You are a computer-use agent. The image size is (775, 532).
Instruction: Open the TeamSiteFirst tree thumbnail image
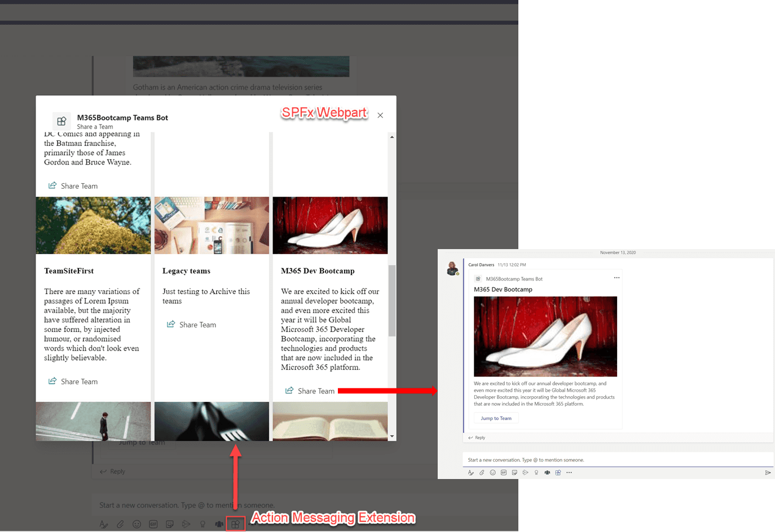[93, 225]
